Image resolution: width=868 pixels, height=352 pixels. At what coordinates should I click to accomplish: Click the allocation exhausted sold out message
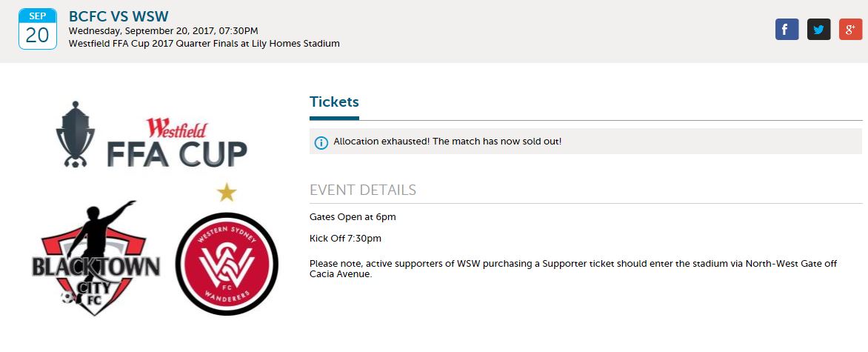coord(447,142)
